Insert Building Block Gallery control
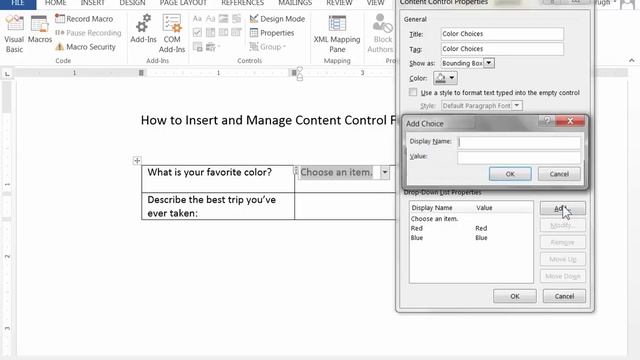 click(x=236, y=19)
